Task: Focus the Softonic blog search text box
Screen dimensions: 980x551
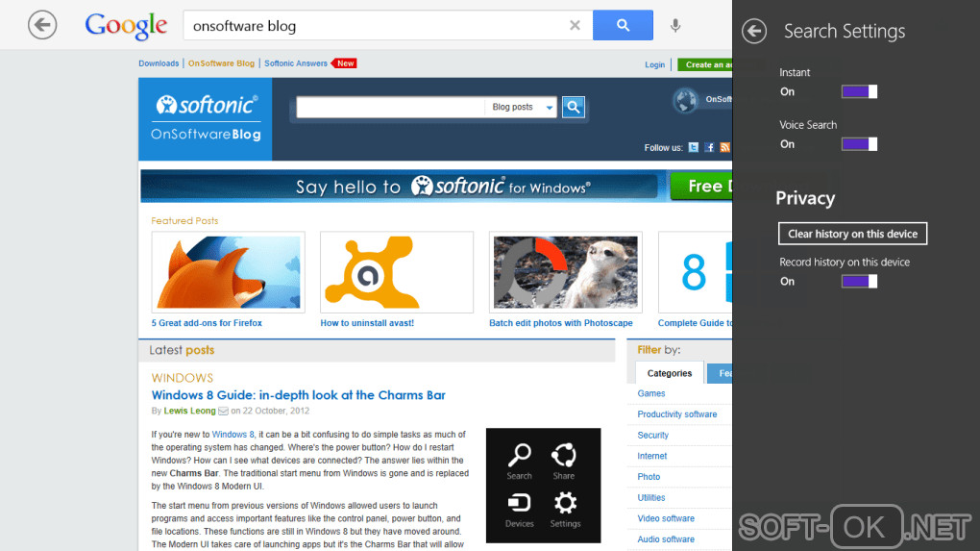Action: (390, 107)
